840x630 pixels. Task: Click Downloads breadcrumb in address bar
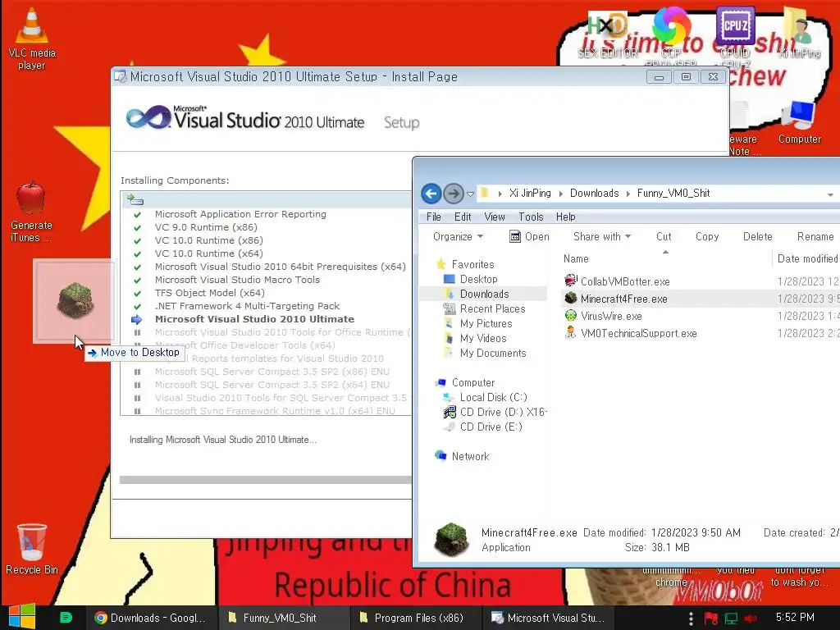(594, 194)
